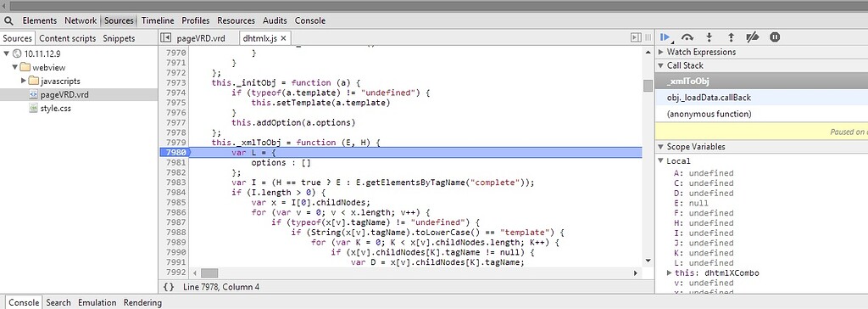Step out of the current function
Image resolution: width=868 pixels, height=309 pixels.
pyautogui.click(x=731, y=37)
